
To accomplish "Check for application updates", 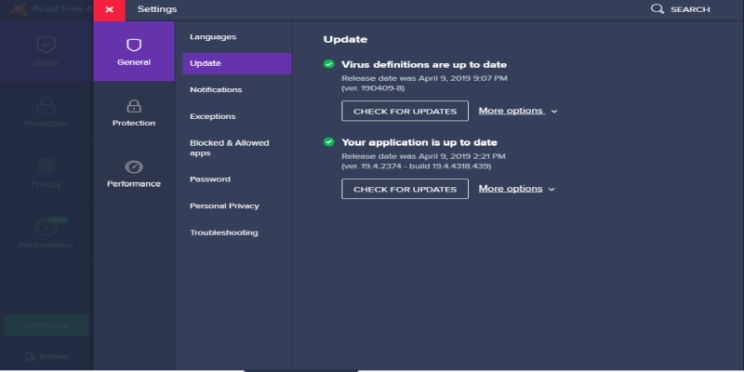I will pyautogui.click(x=405, y=189).
